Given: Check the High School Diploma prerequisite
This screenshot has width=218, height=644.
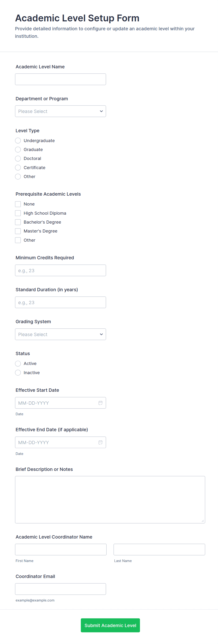Looking at the screenshot, I should 18,213.
